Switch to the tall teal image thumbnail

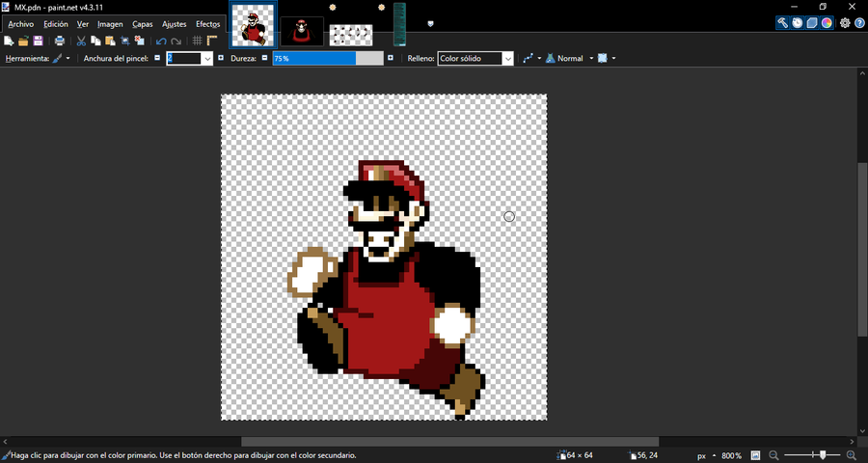[x=399, y=24]
